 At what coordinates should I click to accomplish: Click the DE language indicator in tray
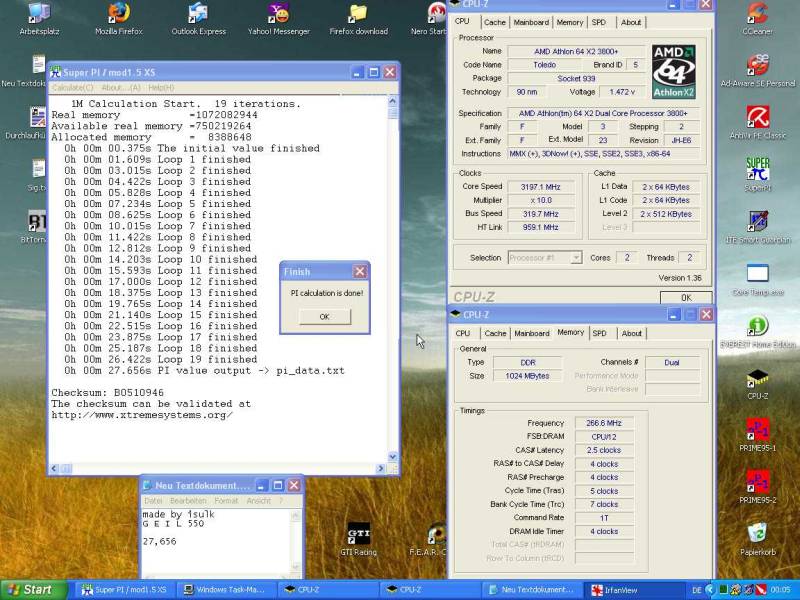[697, 590]
